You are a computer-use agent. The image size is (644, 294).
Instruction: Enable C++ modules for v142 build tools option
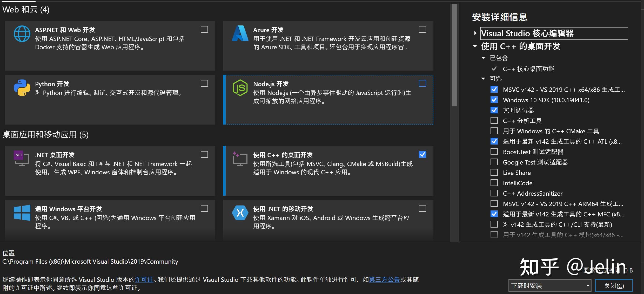tap(494, 235)
